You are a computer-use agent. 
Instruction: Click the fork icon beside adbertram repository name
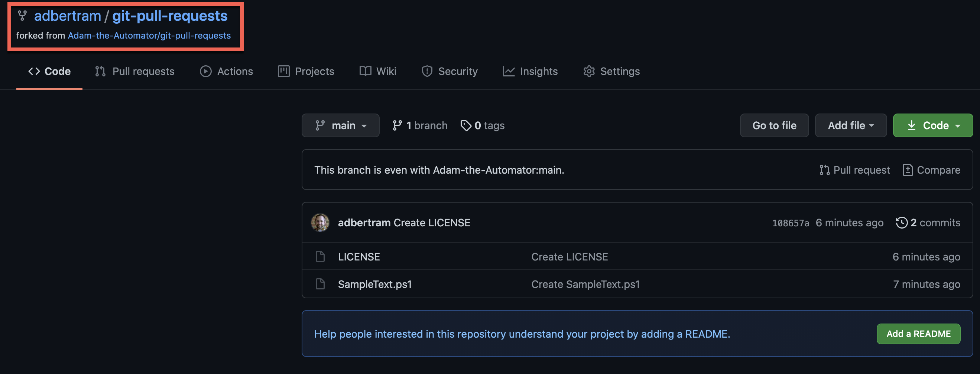point(22,16)
